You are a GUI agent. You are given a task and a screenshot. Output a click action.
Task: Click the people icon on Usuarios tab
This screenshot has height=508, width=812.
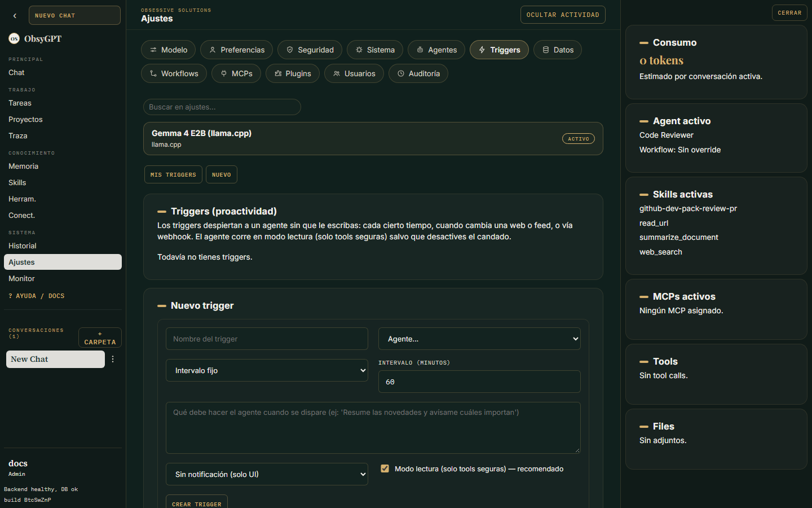tap(337, 73)
